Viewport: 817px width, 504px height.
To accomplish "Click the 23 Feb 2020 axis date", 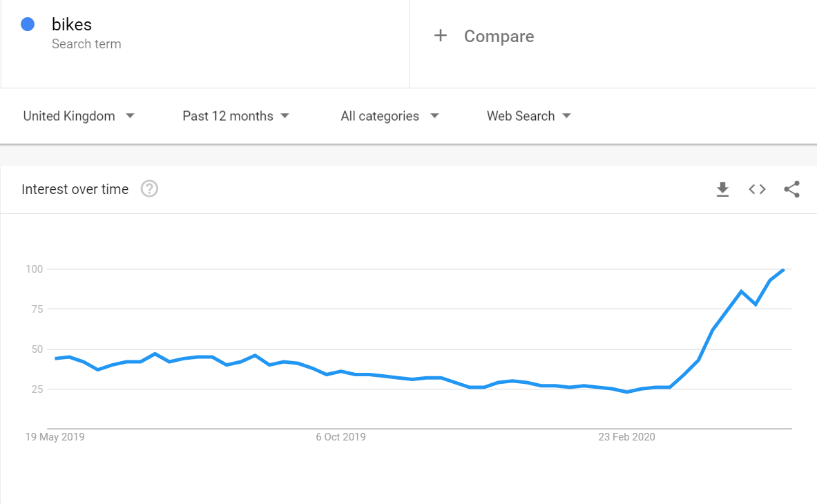I will click(626, 437).
